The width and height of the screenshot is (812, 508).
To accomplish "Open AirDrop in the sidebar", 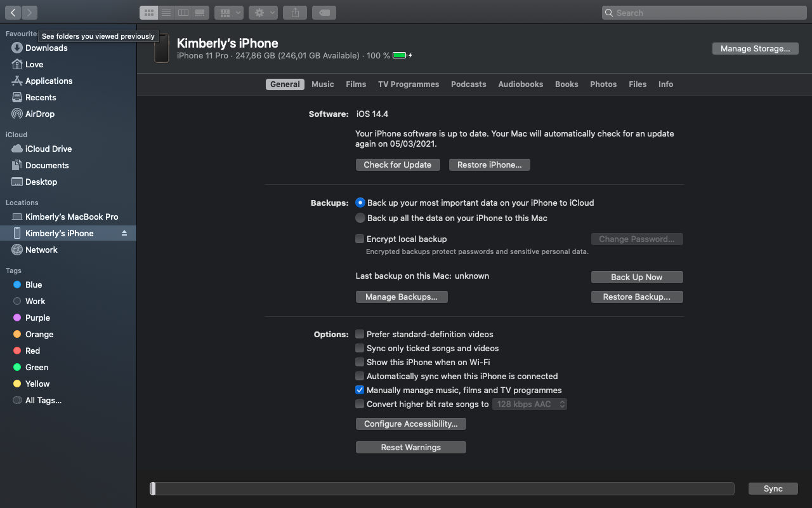I will 40,114.
